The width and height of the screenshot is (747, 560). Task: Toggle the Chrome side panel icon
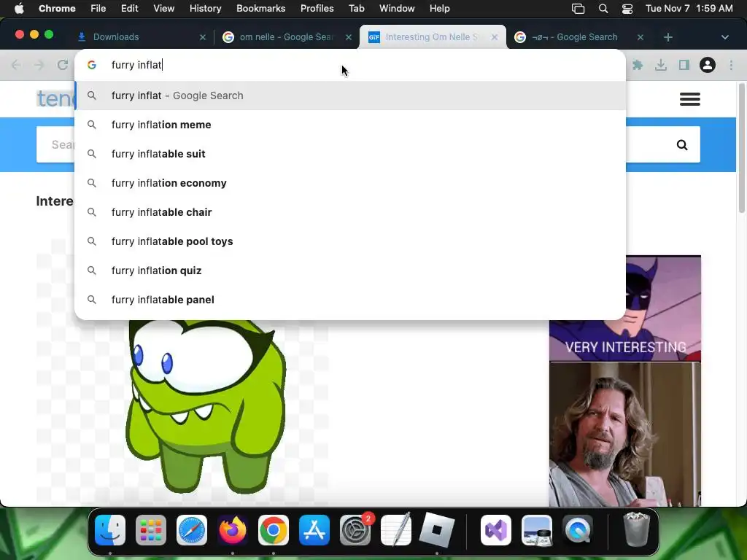[x=684, y=65]
